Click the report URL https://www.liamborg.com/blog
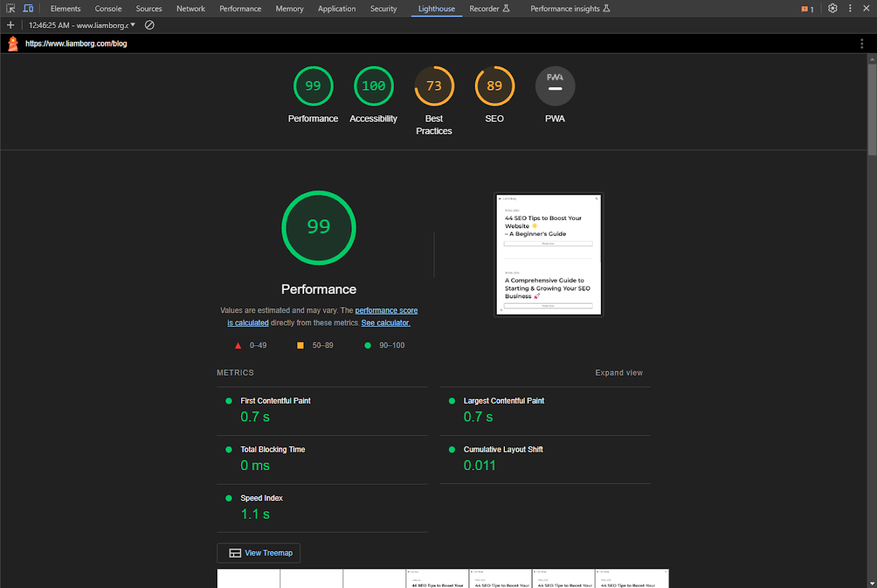Screen dimensions: 877x588 tap(76, 44)
